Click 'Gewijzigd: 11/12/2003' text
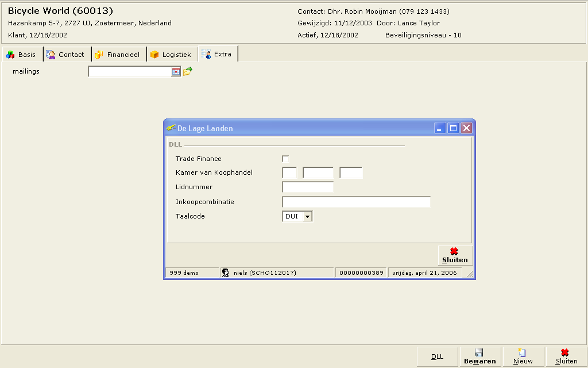The width and height of the screenshot is (588, 368). [335, 23]
